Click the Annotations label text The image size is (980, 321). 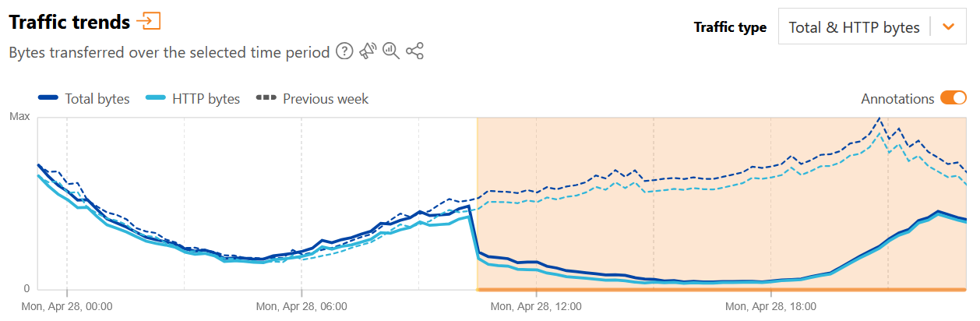point(897,99)
